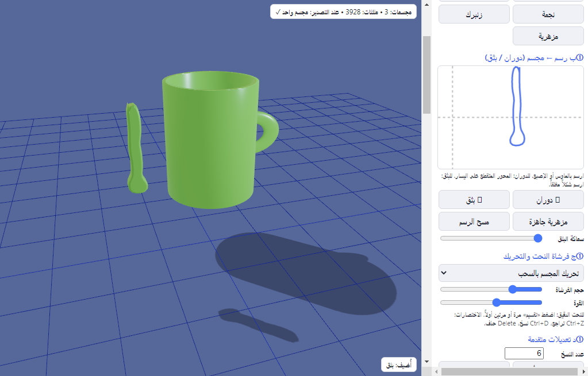This screenshot has height=376, width=588.
Task: Click the 'مجسمات: 3 • مثلثات: 3928' status pill
Action: coord(343,12)
